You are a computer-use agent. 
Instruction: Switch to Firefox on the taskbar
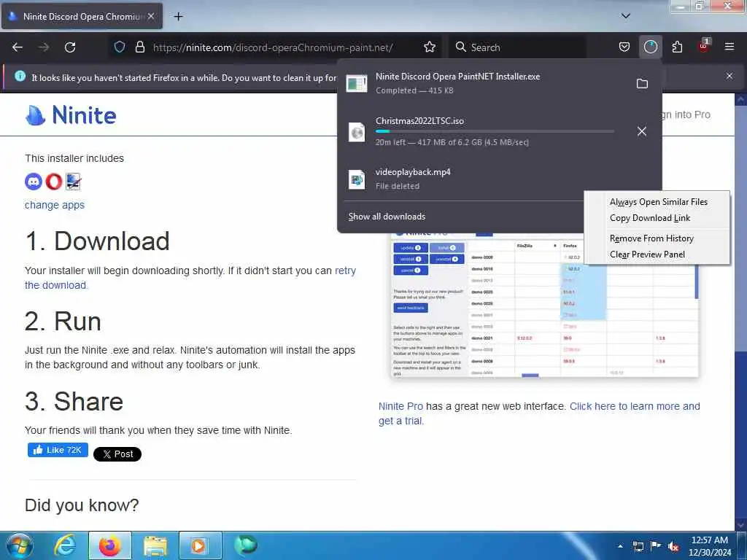[x=109, y=545]
